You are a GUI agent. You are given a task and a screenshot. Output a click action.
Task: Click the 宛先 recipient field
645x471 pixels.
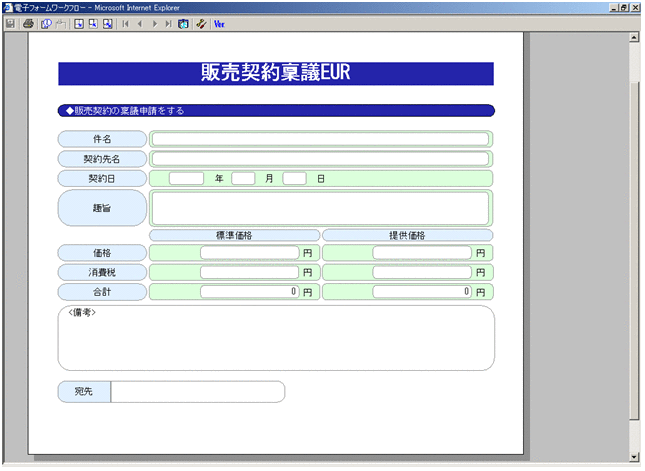pos(197,392)
